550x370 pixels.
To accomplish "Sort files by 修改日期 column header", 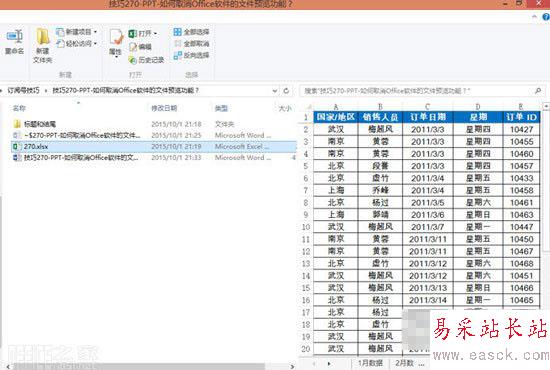I will coord(164,108).
